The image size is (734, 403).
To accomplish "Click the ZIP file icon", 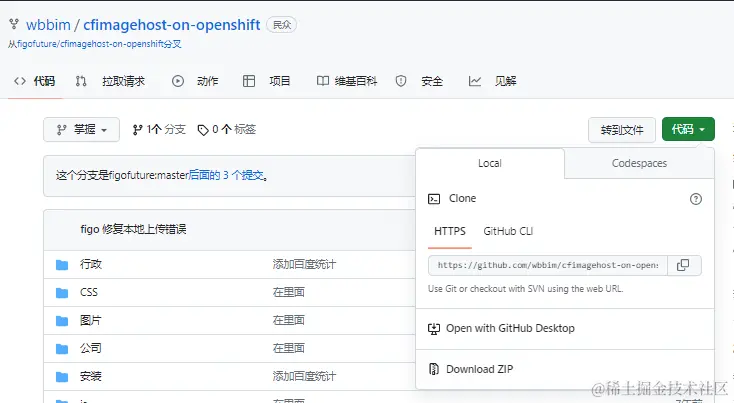I will pos(434,369).
